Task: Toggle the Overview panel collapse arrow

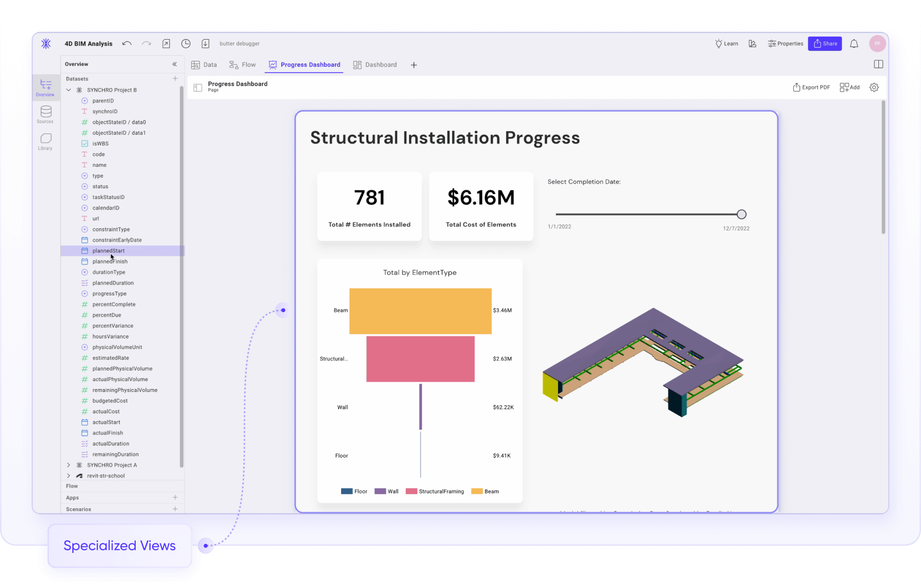Action: [x=174, y=64]
